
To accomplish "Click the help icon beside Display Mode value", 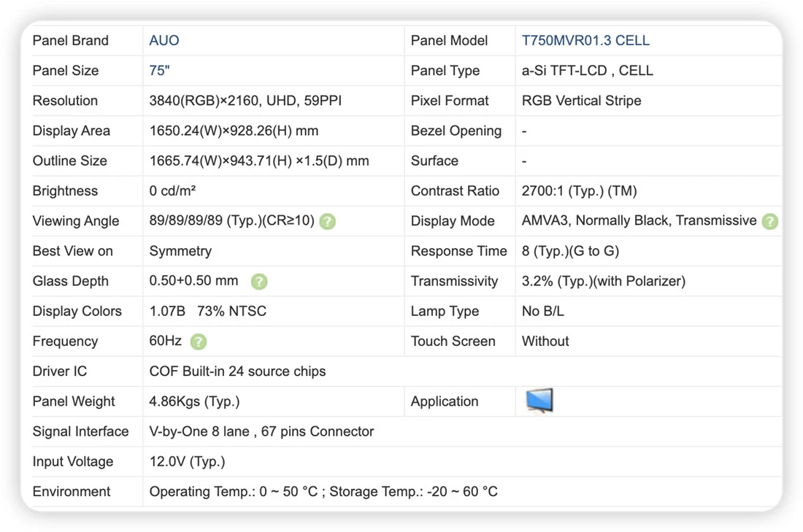I will [769, 222].
